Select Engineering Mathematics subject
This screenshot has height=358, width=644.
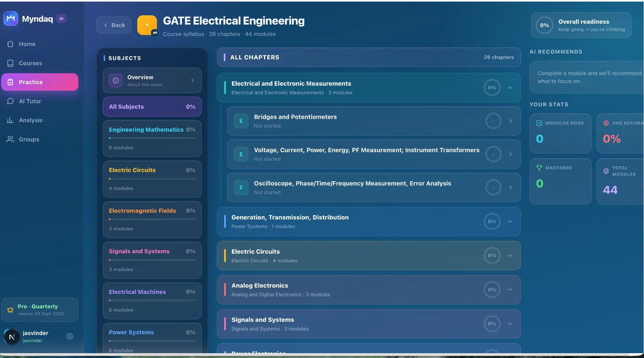point(152,139)
